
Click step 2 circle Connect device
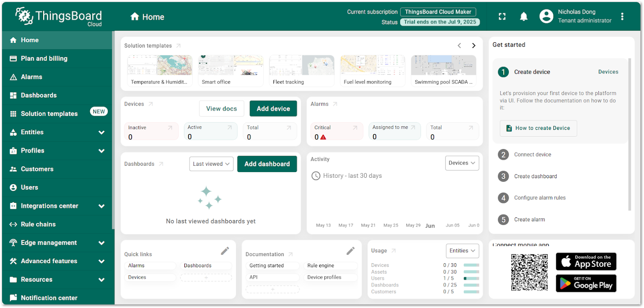[x=503, y=154]
